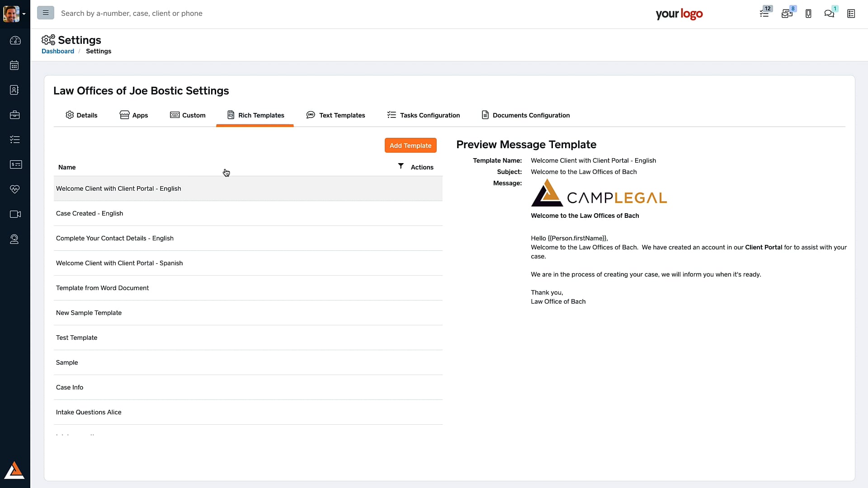This screenshot has width=868, height=488.
Task: Click the Add Template button
Action: pyautogui.click(x=410, y=145)
